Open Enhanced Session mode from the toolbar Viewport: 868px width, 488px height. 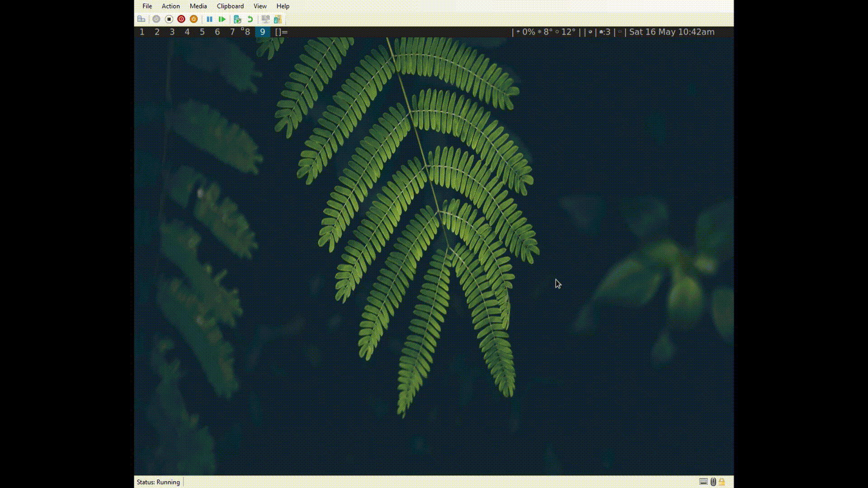point(266,19)
